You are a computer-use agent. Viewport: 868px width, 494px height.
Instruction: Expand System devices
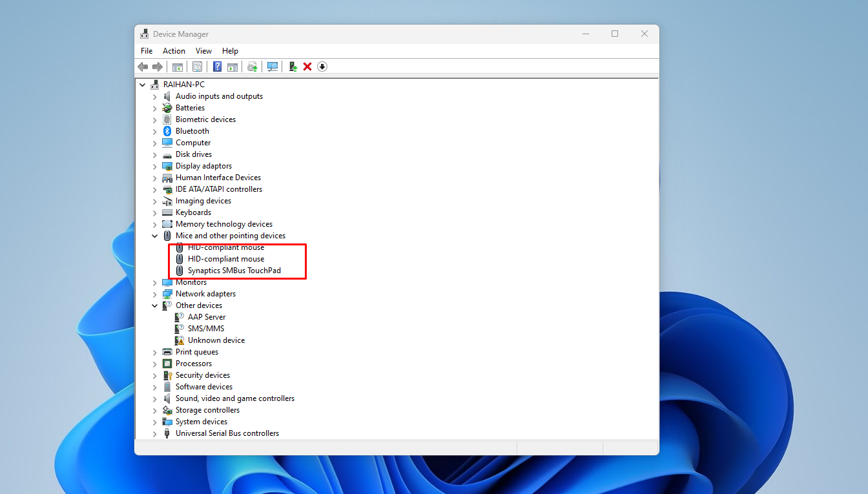(155, 422)
